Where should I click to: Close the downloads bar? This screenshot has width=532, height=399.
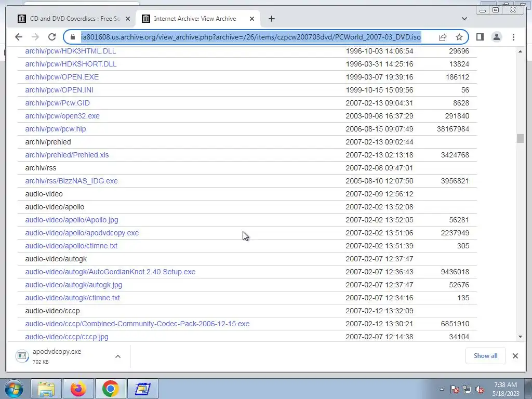(x=515, y=356)
